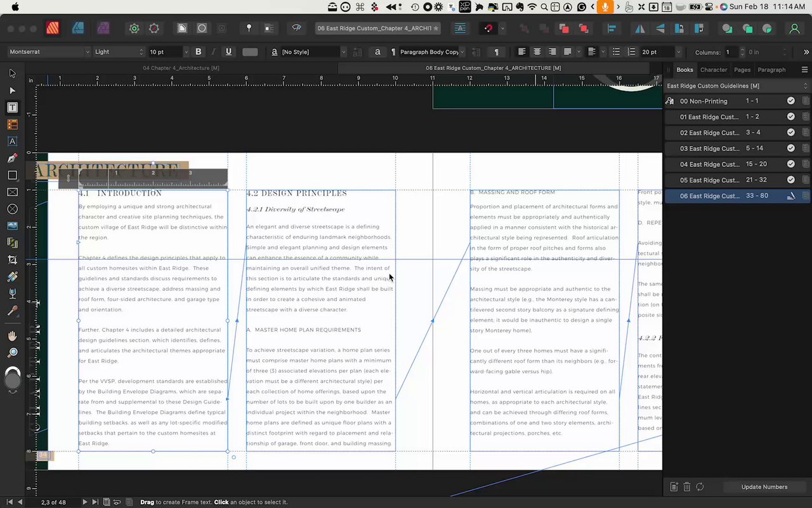Select the Table tool
This screenshot has width=812, height=508.
[12, 124]
